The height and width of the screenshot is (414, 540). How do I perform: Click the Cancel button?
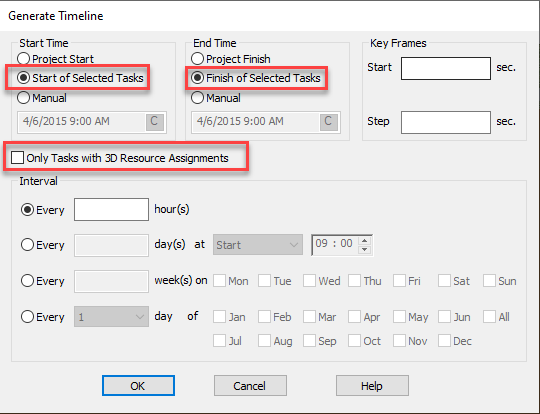[x=250, y=385]
